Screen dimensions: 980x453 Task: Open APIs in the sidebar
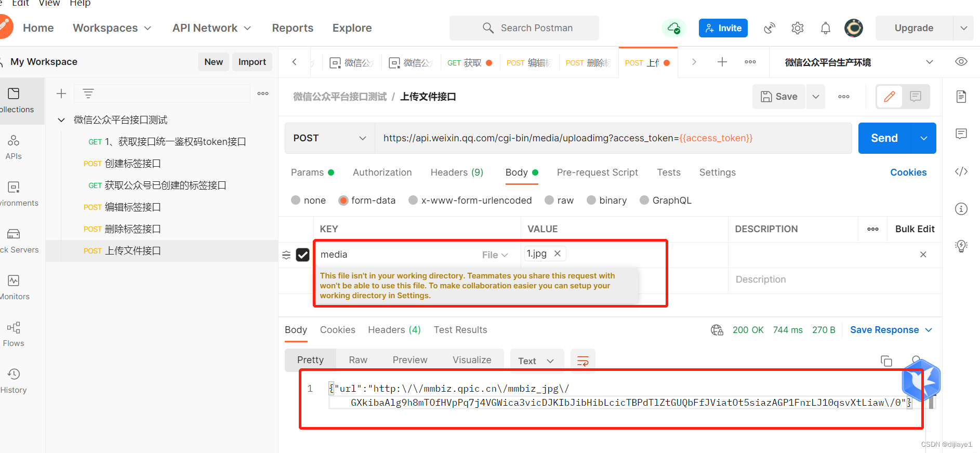[14, 148]
